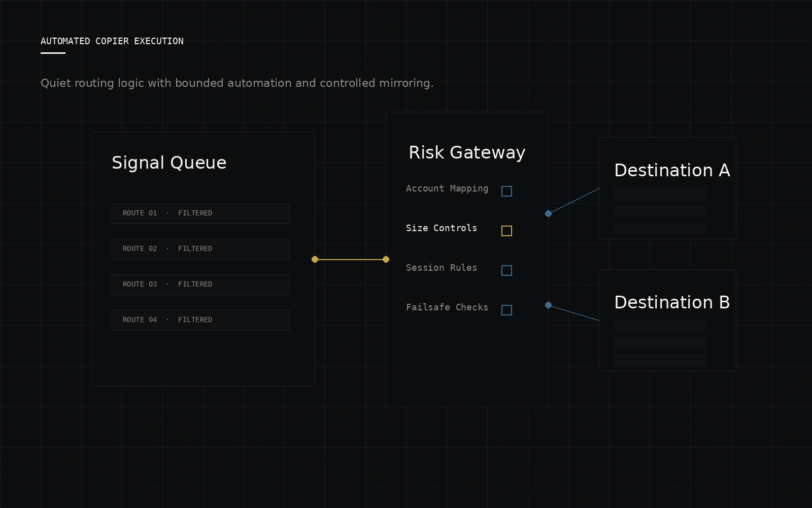Screen dimensions: 812x508
Task: Click the yellow connector dot near Signal Queue
Action: 315,259
